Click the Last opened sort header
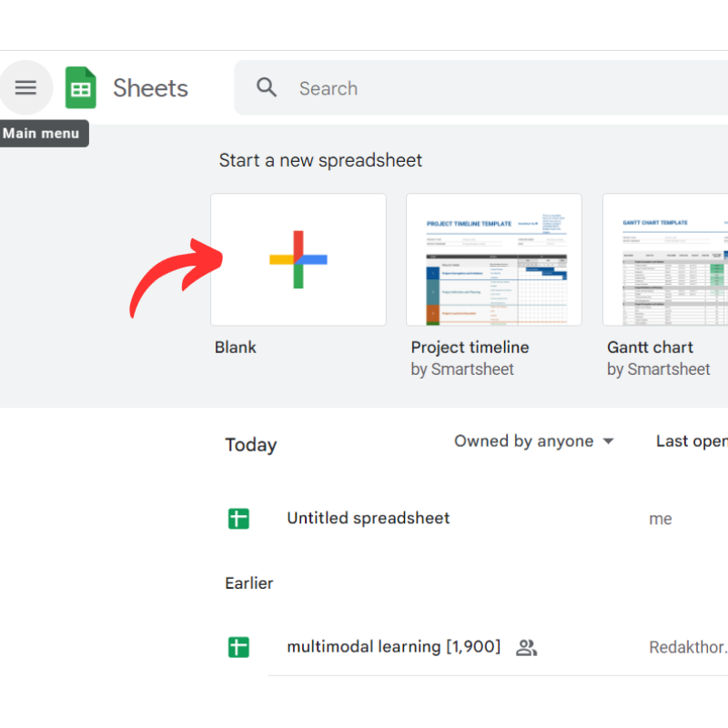Image resolution: width=728 pixels, height=728 pixels. (692, 441)
